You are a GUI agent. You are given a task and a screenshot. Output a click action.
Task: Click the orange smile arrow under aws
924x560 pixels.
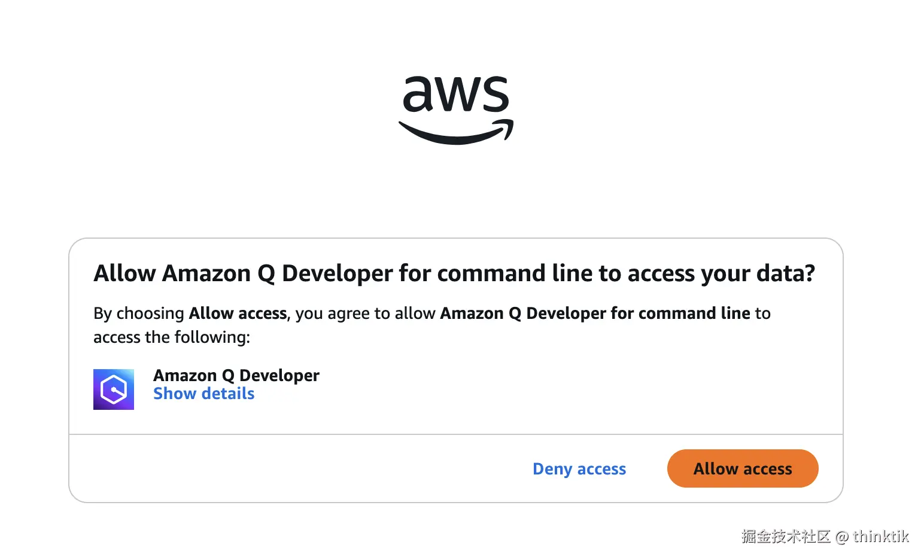(456, 133)
